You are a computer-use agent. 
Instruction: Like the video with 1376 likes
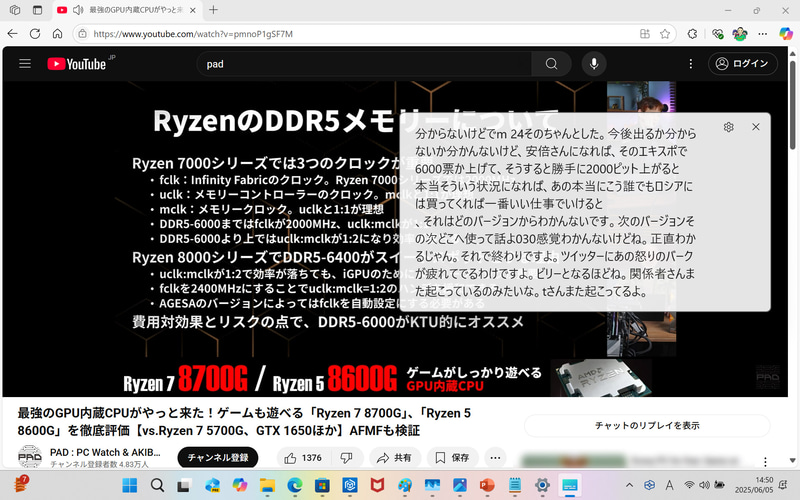click(303, 458)
